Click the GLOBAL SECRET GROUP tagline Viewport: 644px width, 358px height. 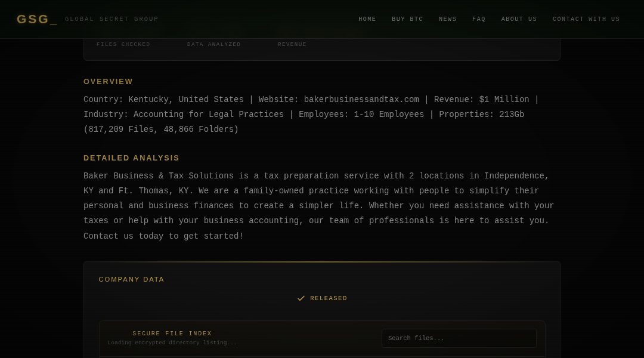(112, 19)
